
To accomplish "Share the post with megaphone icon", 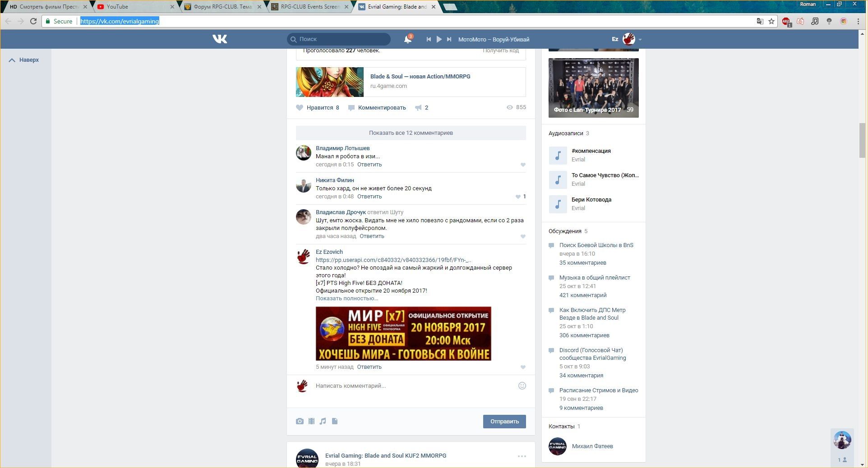I will tap(421, 108).
